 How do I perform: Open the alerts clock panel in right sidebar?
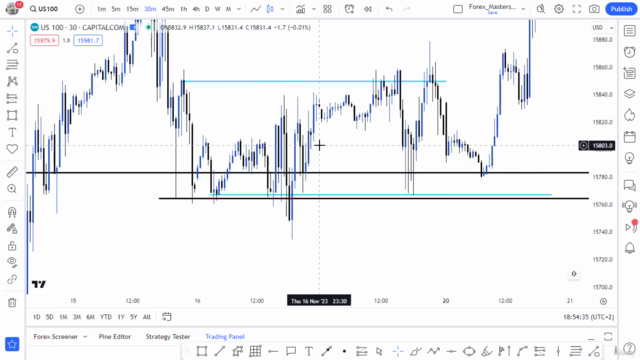629,52
